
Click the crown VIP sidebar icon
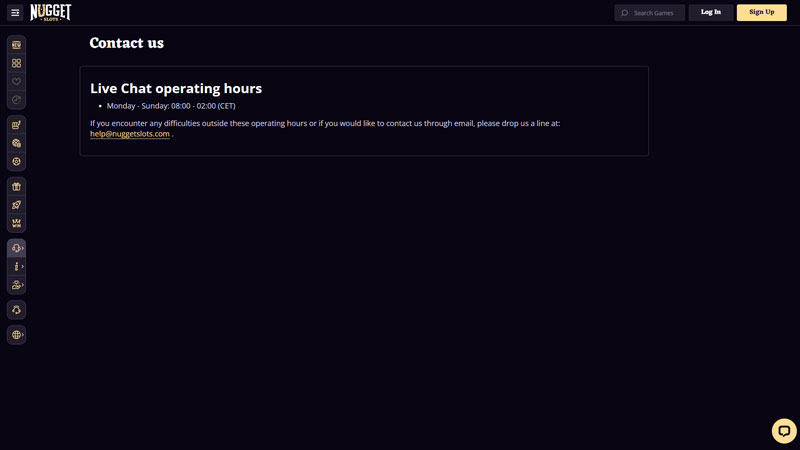tap(16, 223)
